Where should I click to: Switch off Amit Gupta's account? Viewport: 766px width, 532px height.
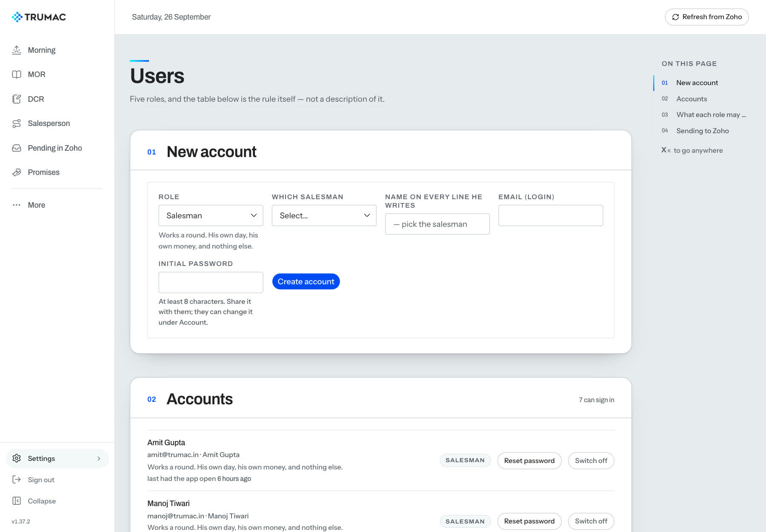[591, 460]
